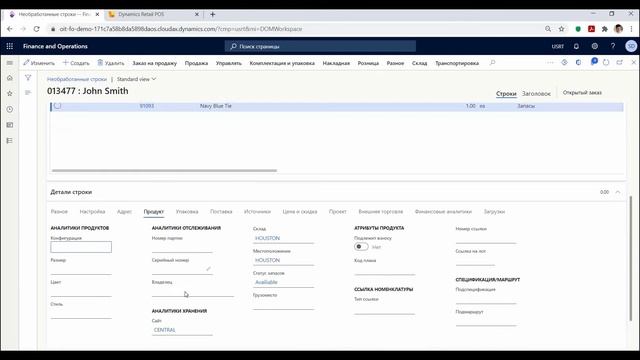
Task: Open the Warehouse menu
Action: (419, 63)
